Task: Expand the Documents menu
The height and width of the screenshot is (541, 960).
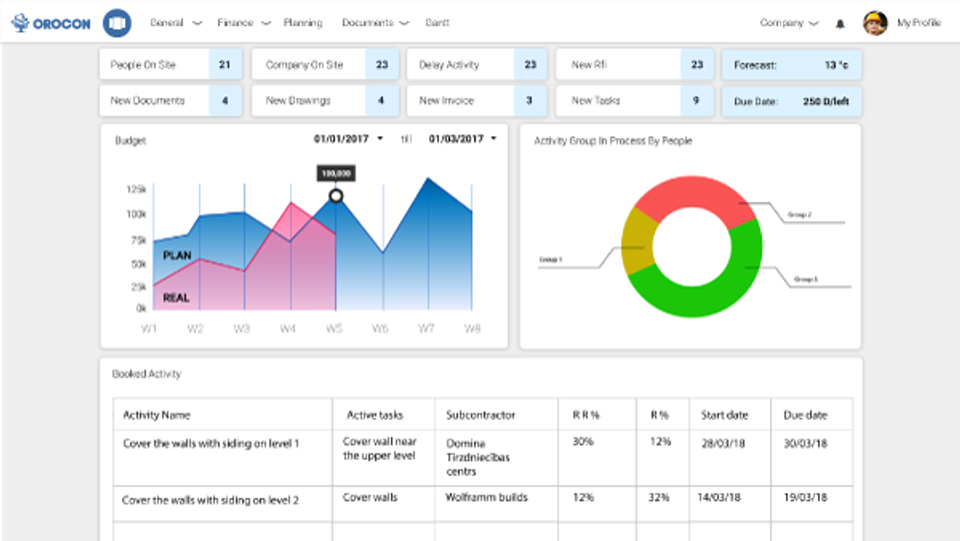Action: (x=375, y=22)
